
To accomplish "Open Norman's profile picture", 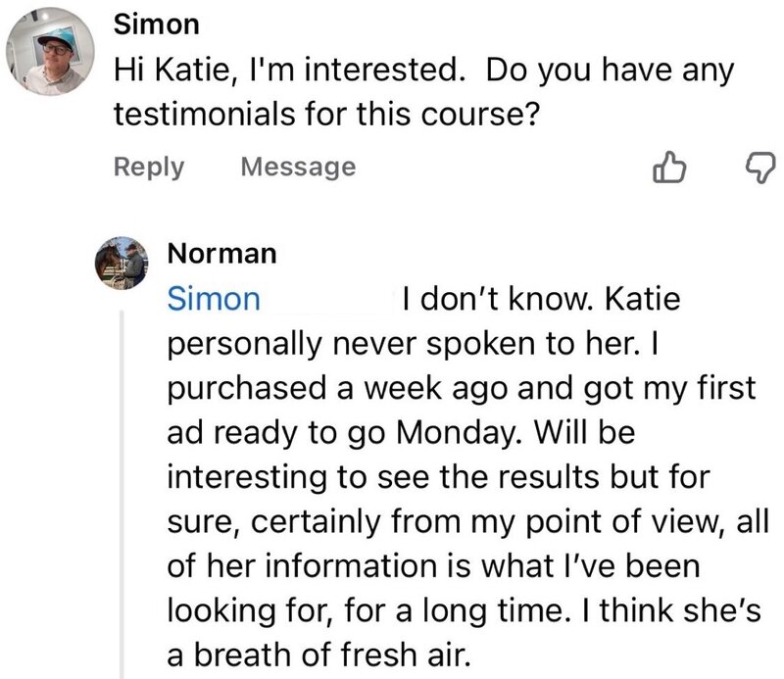I will (121, 263).
